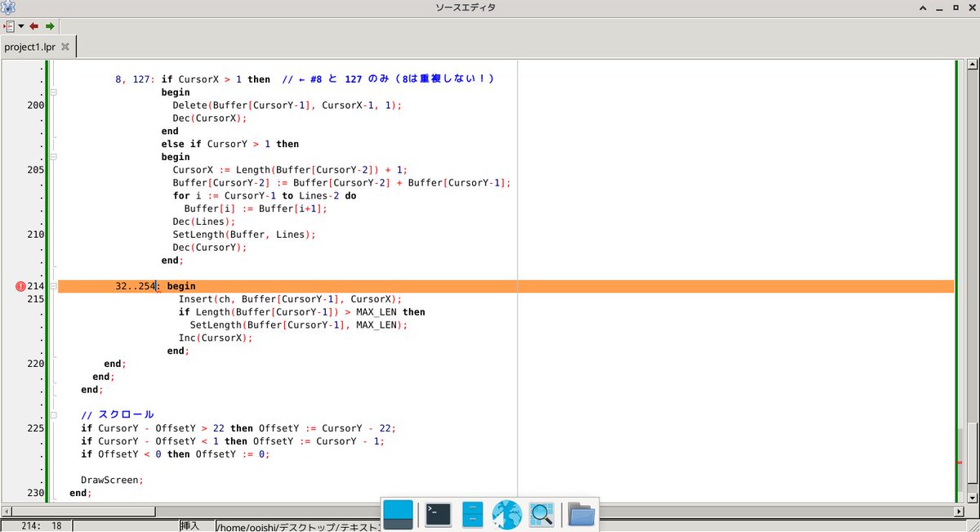
Task: Close the project1.lpr tab
Action: click(x=67, y=47)
